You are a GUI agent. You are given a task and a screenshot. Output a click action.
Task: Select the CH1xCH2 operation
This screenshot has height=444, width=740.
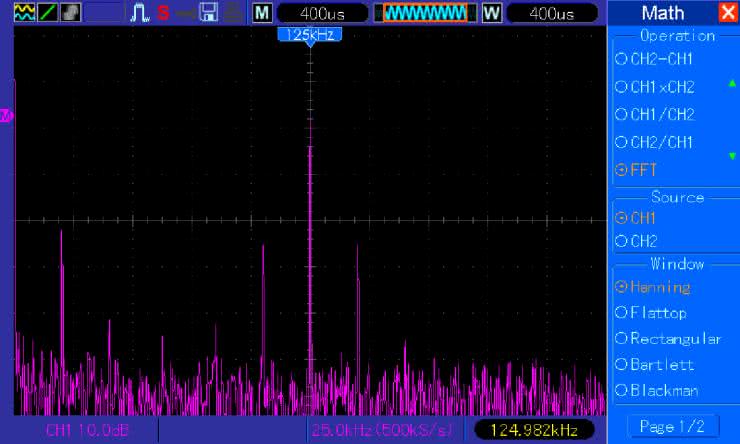click(655, 88)
